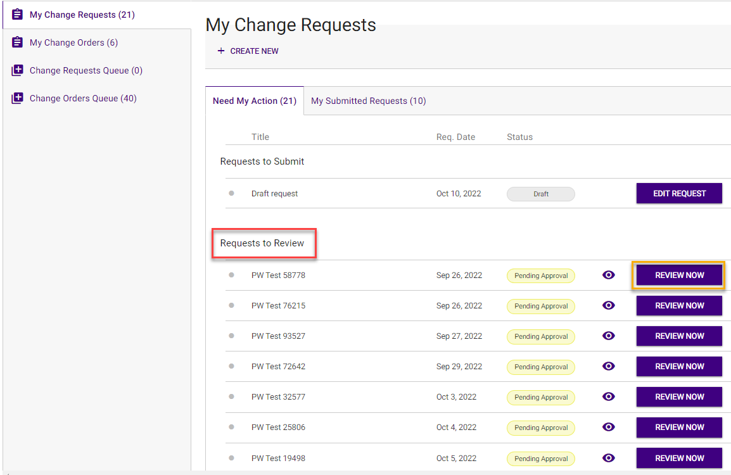The width and height of the screenshot is (731, 475).
Task: Click eye icon for PW Test 58778
Action: coord(608,275)
